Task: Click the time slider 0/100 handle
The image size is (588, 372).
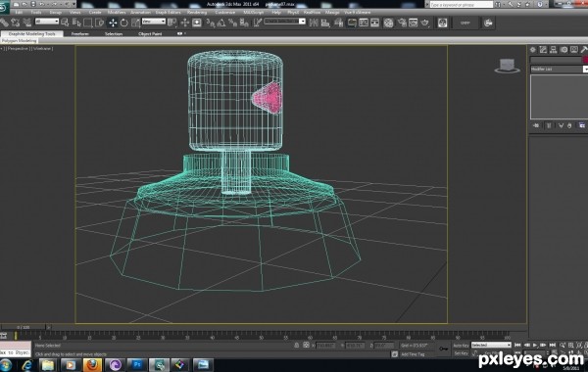Action: click(x=24, y=327)
